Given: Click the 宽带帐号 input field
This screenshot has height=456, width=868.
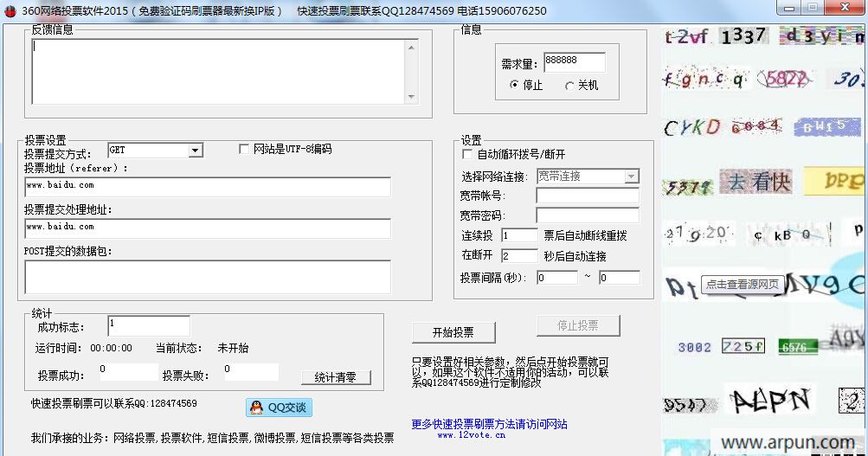Looking at the screenshot, I should click(587, 196).
